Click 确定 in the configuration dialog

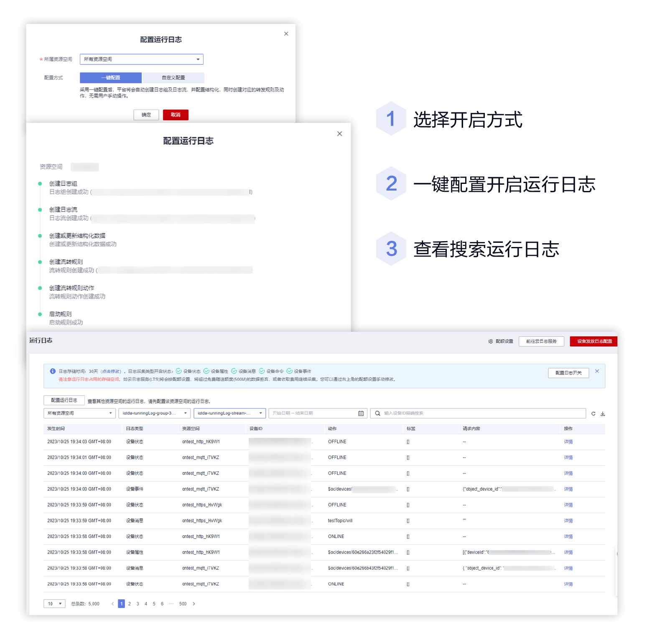pos(146,115)
